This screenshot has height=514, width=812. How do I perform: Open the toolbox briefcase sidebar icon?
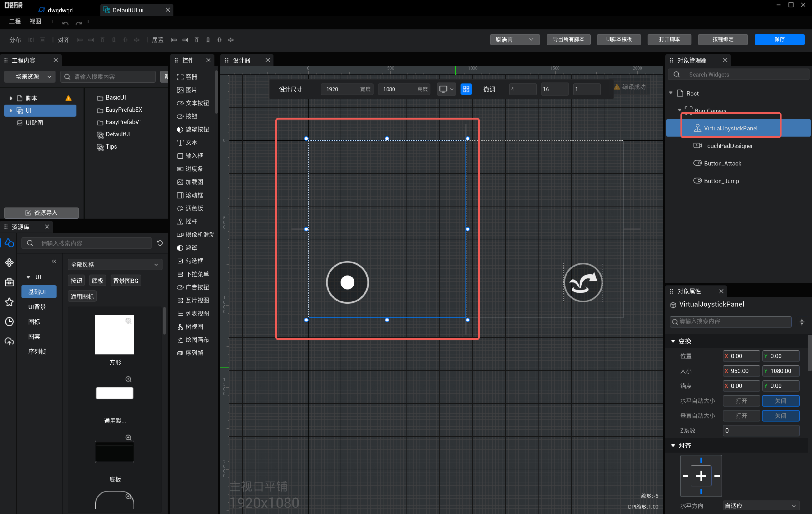coord(9,282)
